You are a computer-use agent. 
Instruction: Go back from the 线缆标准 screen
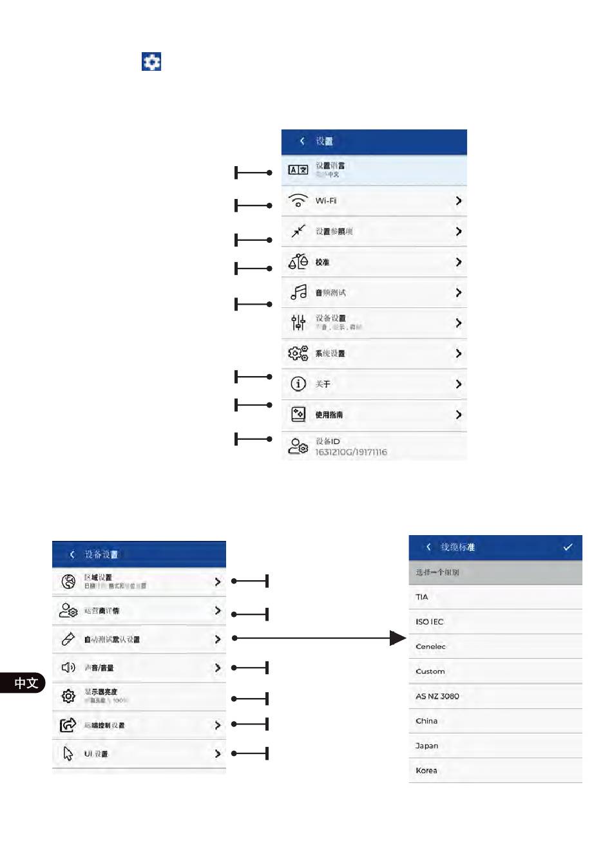click(x=428, y=547)
